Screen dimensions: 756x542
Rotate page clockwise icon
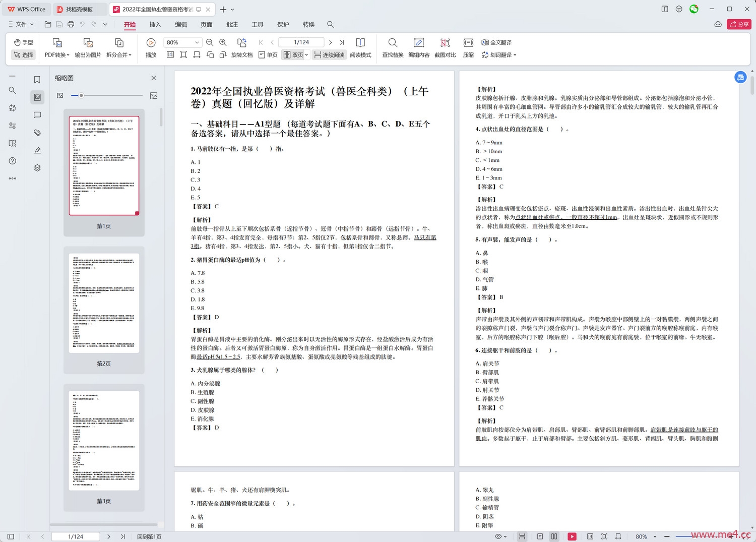[223, 54]
